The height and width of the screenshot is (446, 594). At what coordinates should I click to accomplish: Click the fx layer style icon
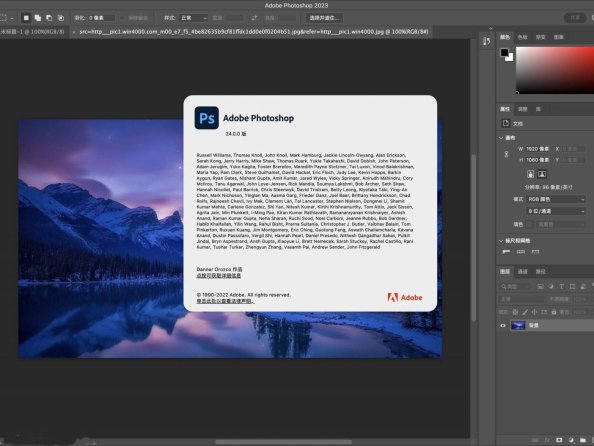(547, 440)
